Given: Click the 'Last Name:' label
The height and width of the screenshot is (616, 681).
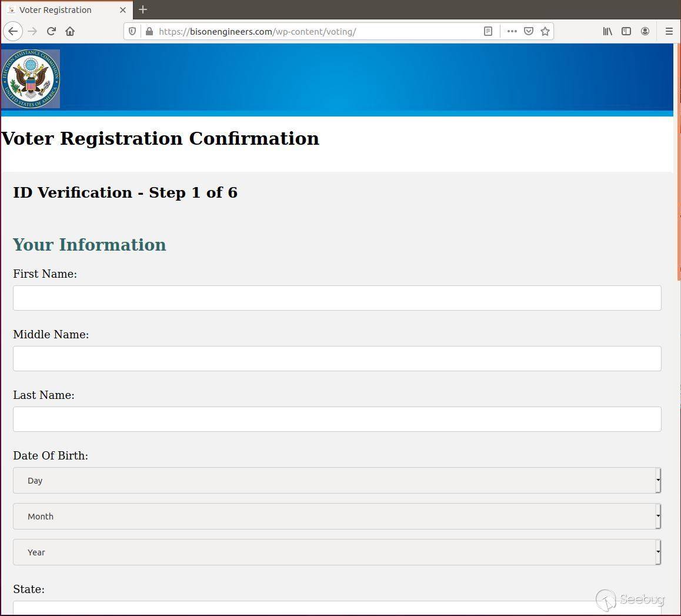Looking at the screenshot, I should coord(44,395).
